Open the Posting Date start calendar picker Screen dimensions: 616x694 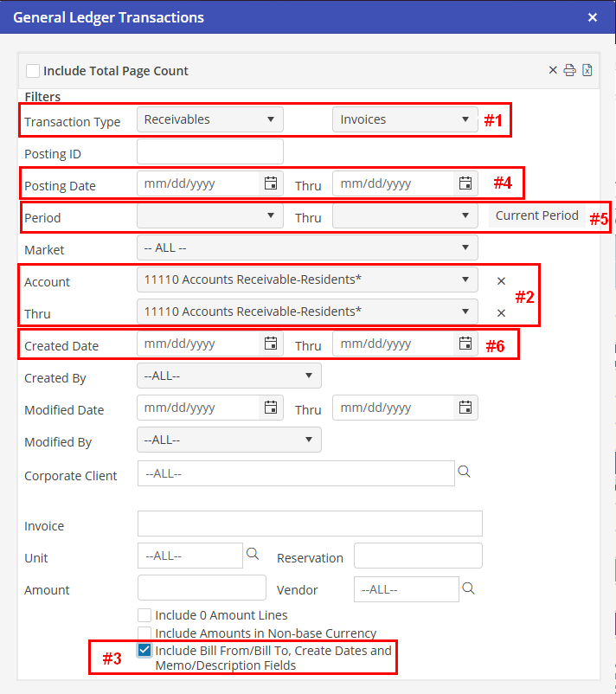[271, 183]
